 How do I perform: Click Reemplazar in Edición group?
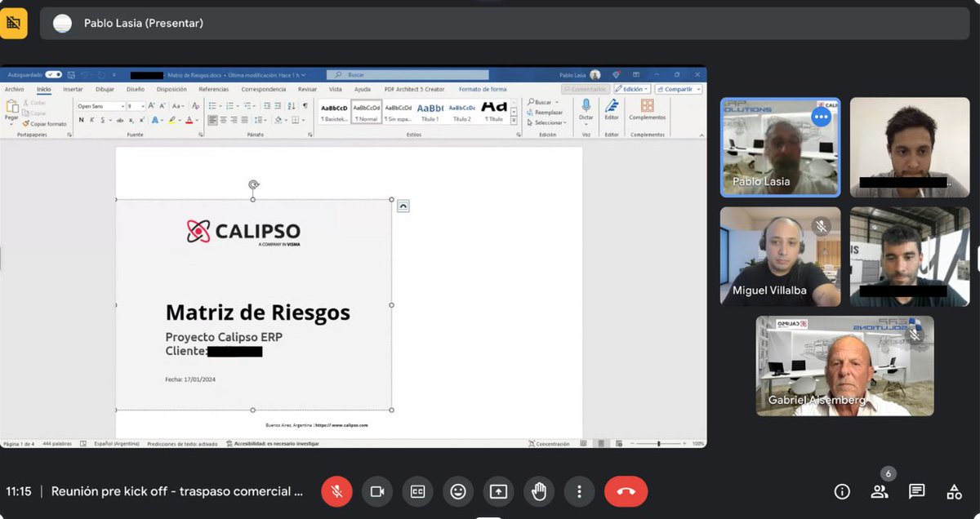tap(545, 113)
